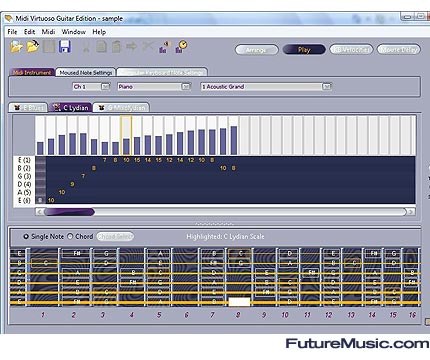
Task: Click the purple horizontal scrollbar thumb
Action: click(70, 212)
